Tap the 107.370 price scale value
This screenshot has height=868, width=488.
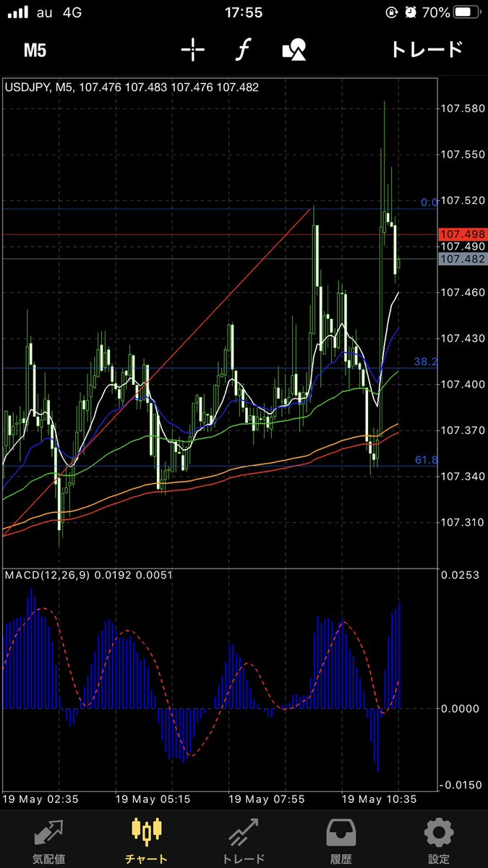click(x=463, y=430)
